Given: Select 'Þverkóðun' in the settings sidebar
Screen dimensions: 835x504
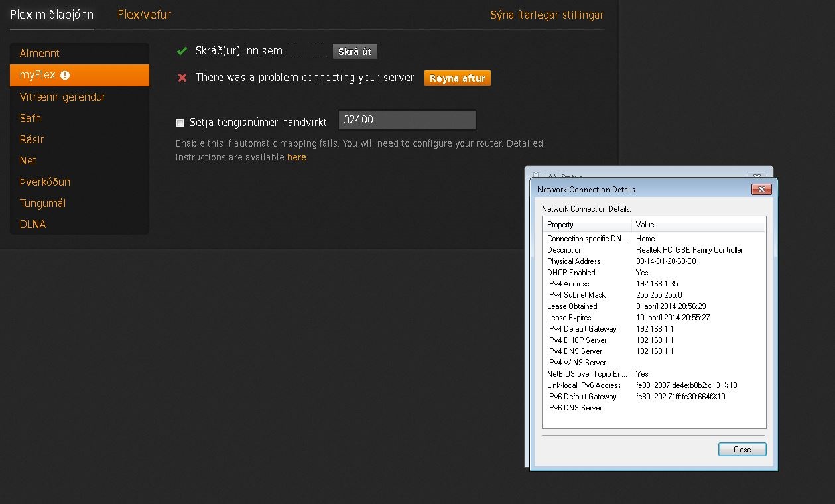Looking at the screenshot, I should coord(44,182).
